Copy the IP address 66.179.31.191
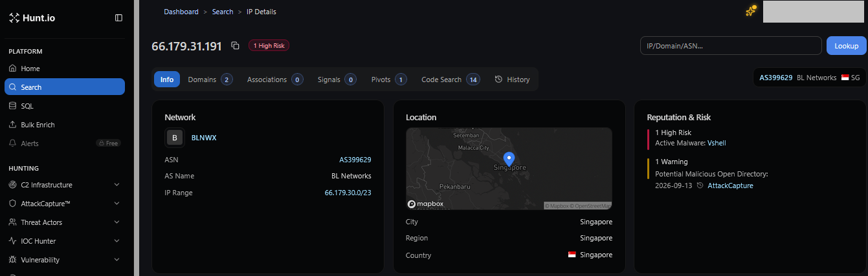868x276 pixels. 236,46
